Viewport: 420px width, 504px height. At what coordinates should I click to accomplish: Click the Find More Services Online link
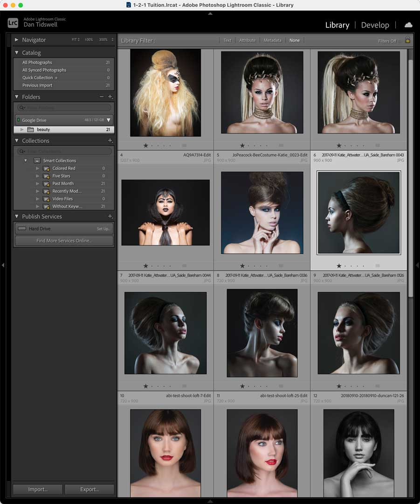64,241
